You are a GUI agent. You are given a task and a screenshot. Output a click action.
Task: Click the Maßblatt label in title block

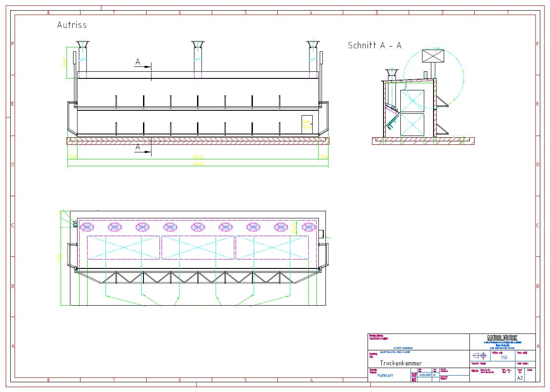coord(386,375)
